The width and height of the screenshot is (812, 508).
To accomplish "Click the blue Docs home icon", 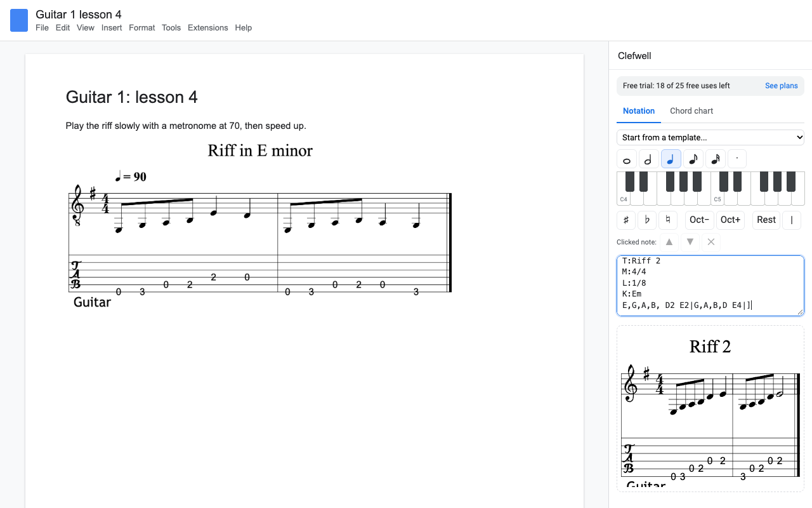I will coord(19,20).
